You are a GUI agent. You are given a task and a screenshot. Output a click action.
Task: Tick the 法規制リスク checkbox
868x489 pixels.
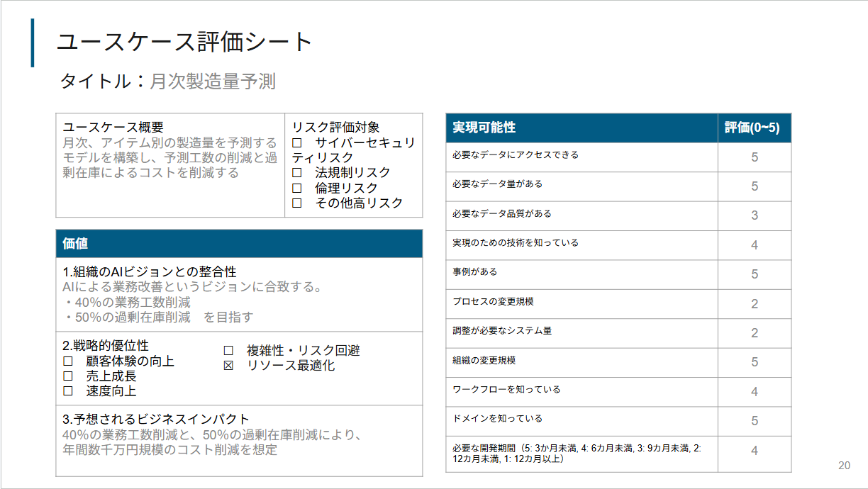tap(297, 173)
